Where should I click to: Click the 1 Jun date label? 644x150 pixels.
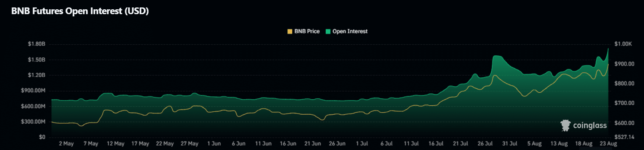214,144
